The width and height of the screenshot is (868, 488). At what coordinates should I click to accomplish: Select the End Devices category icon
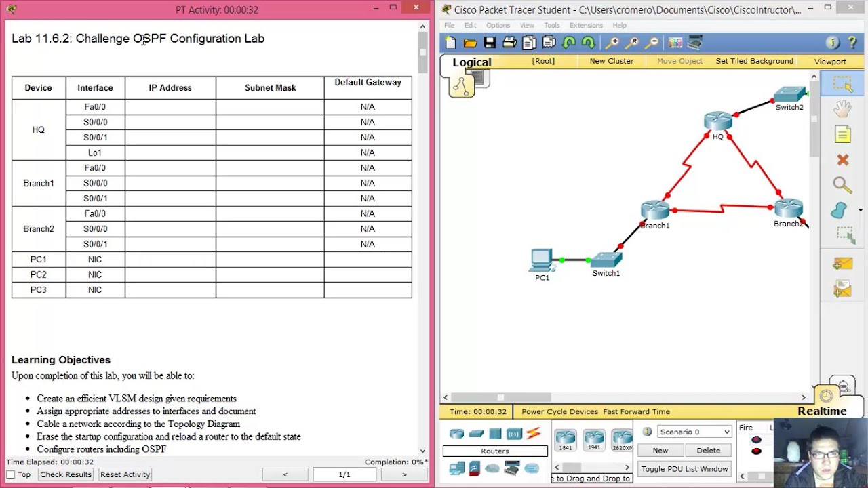coord(457,468)
